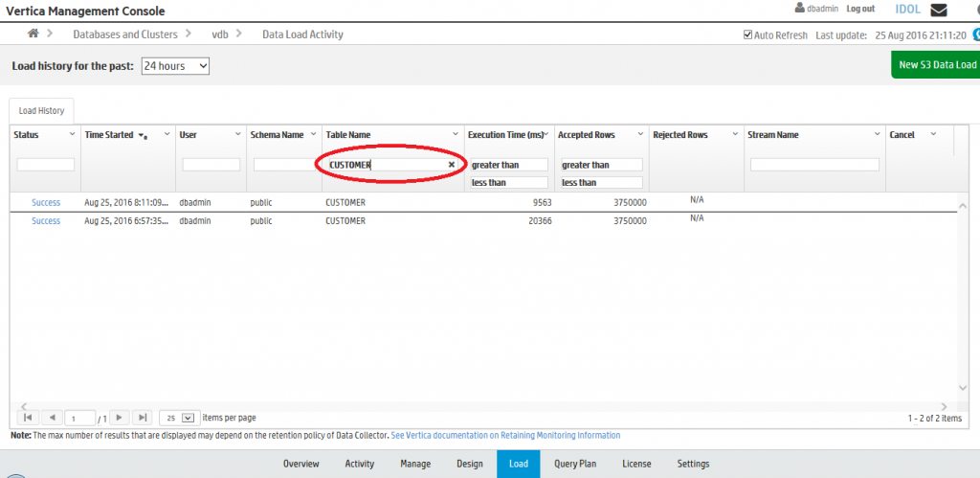
Task: Click the New S3 Data Load button
Action: (936, 64)
